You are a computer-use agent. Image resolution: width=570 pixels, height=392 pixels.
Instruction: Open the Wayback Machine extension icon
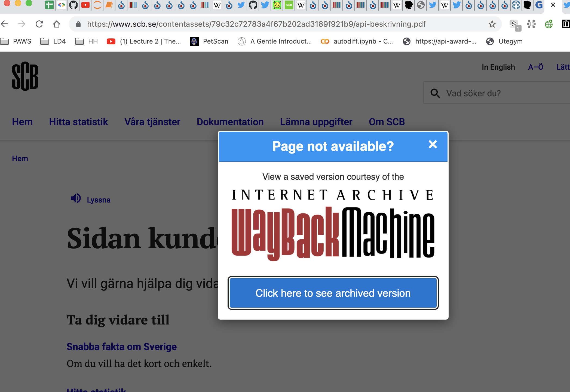click(x=566, y=24)
